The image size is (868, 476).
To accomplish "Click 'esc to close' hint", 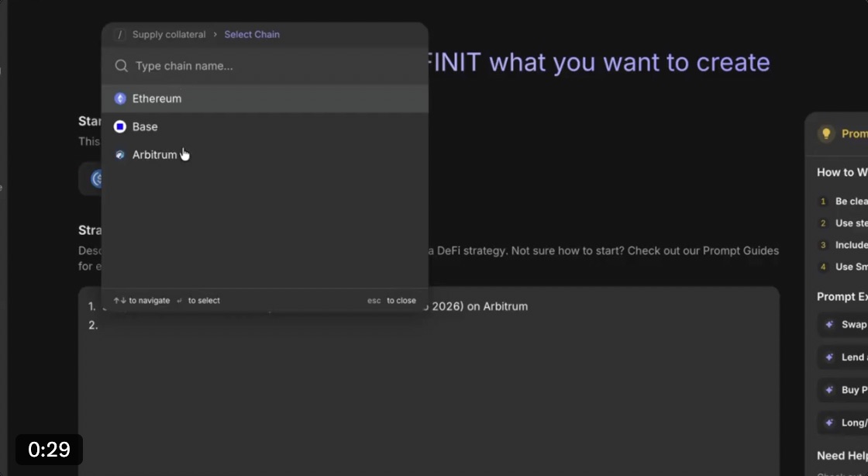I will click(391, 301).
